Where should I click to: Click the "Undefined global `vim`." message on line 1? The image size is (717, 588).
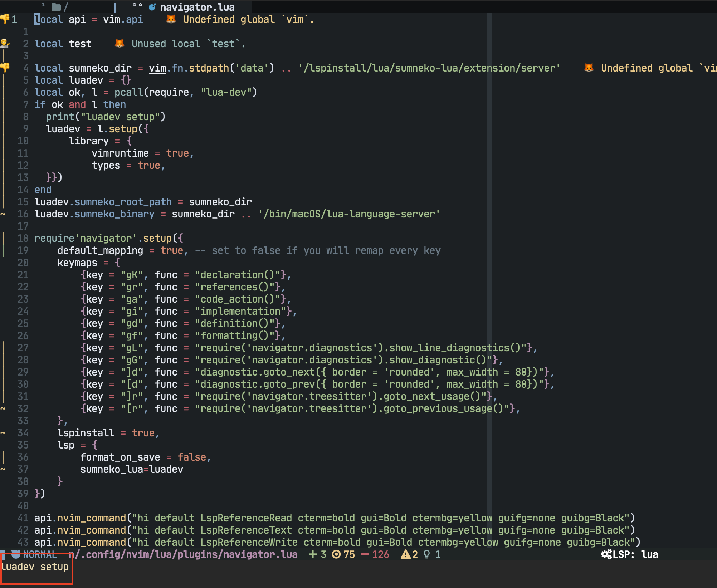pyautogui.click(x=249, y=19)
